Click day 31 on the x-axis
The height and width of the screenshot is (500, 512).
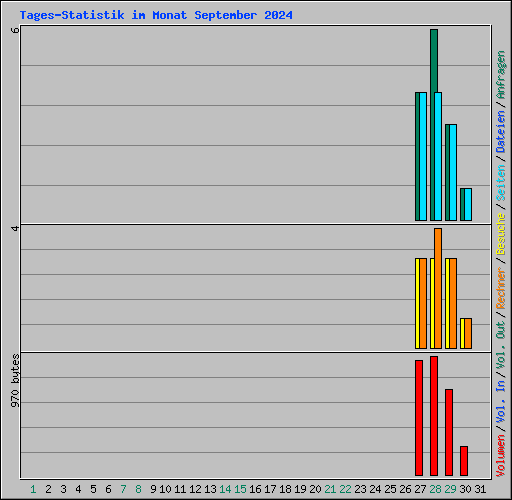pos(480,489)
